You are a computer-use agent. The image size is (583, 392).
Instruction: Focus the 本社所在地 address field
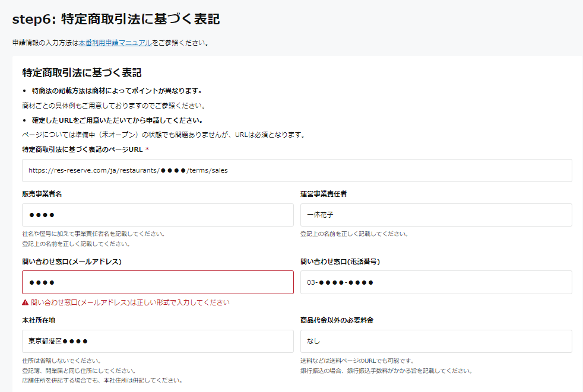click(x=158, y=341)
